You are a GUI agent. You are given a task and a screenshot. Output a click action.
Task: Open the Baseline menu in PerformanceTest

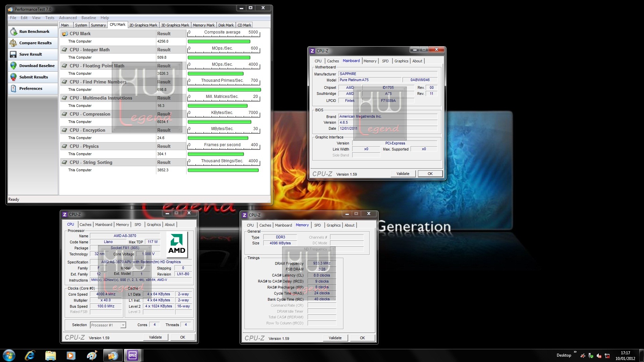[x=89, y=18]
